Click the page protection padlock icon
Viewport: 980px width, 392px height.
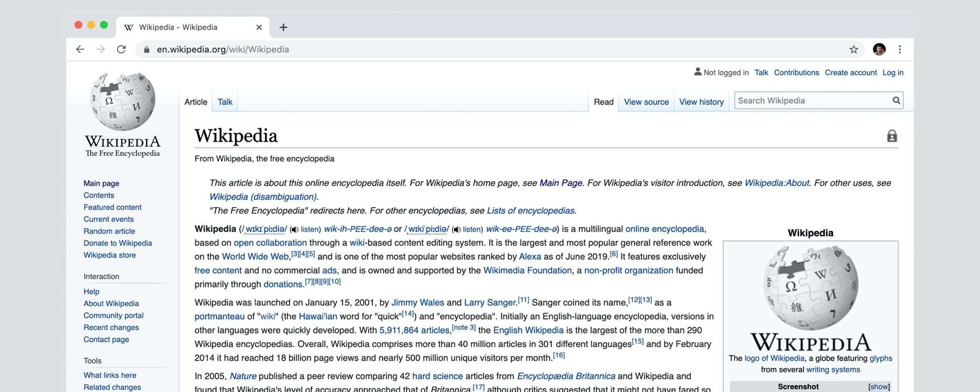pyautogui.click(x=892, y=136)
